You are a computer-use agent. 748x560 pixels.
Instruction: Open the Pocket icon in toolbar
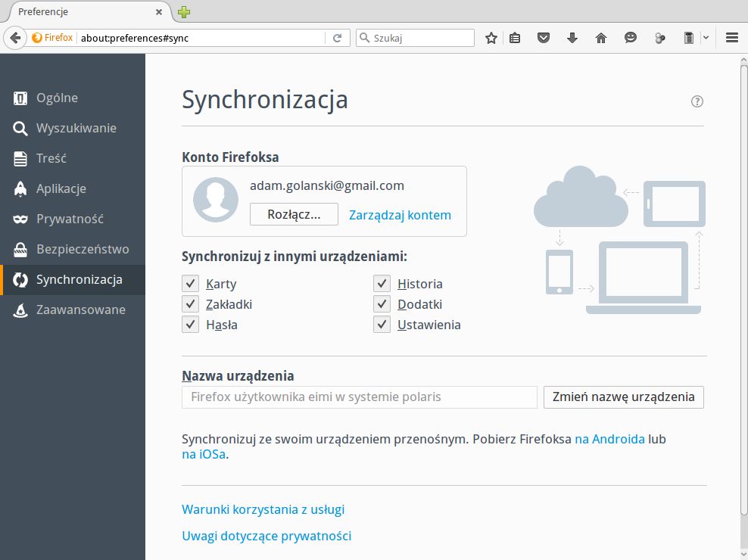[x=544, y=38]
